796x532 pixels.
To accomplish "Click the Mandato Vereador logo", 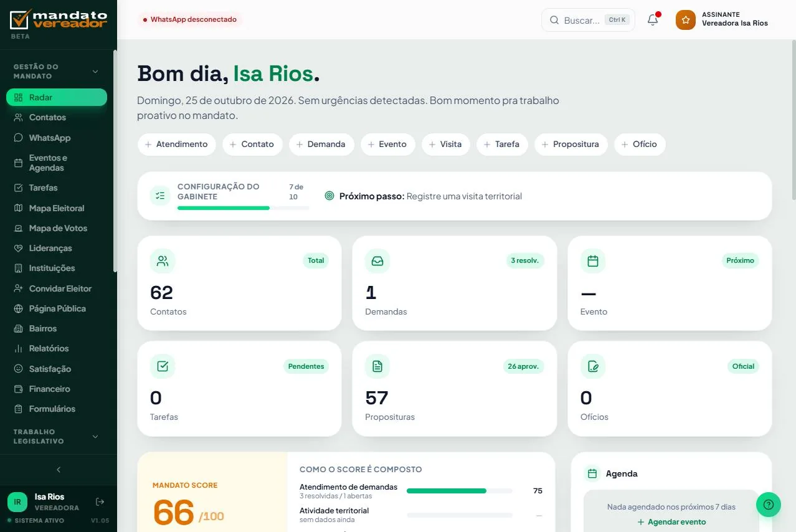I will click(59, 19).
